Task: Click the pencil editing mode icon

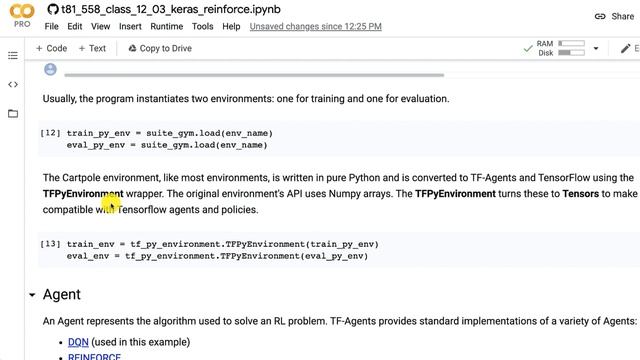Action: pyautogui.click(x=625, y=49)
